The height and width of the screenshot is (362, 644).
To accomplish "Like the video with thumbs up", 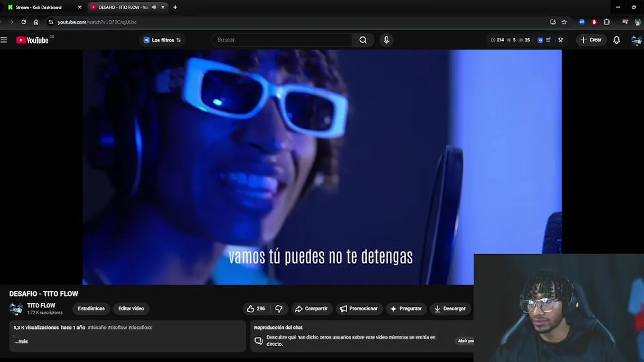I will (256, 309).
